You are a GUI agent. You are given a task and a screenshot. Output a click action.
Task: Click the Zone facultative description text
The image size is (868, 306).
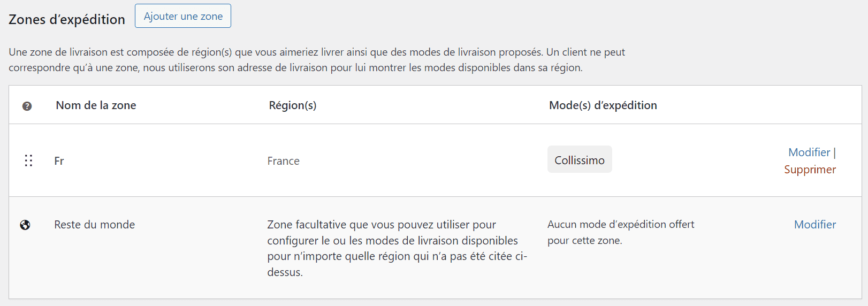click(x=397, y=248)
